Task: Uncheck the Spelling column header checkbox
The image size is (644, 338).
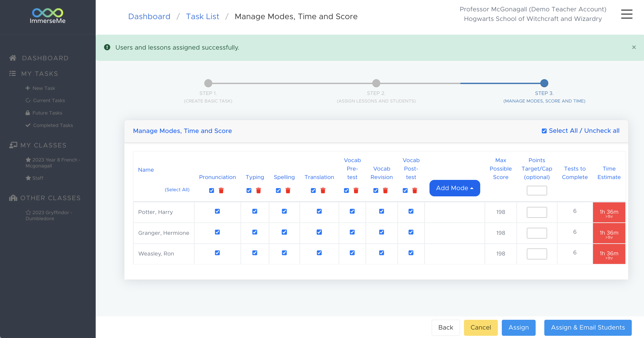Action: (278, 190)
